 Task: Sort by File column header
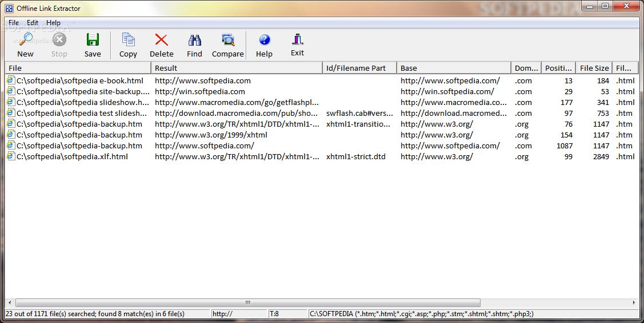pyautogui.click(x=78, y=68)
